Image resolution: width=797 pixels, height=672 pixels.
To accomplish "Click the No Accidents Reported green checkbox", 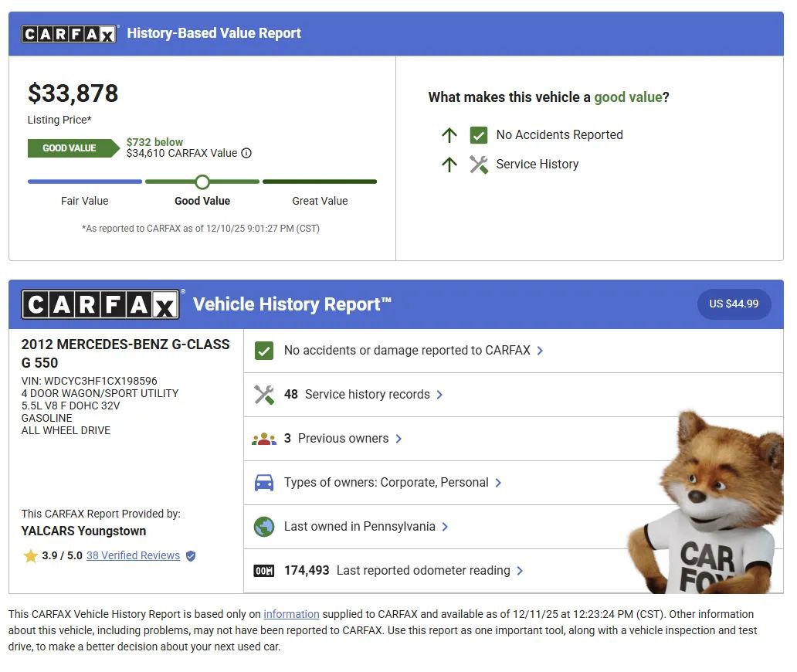I will point(479,135).
